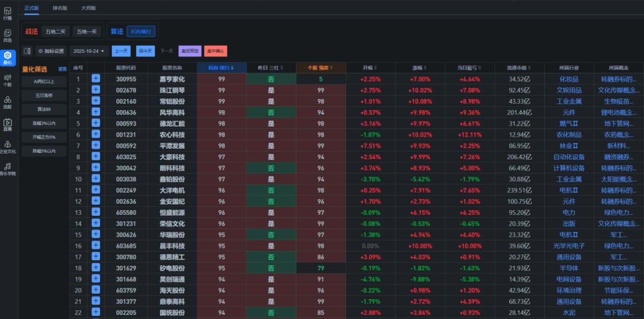This screenshot has height=319, width=644.
Task: Sort table by 流通市值 column
Action: [x=519, y=67]
